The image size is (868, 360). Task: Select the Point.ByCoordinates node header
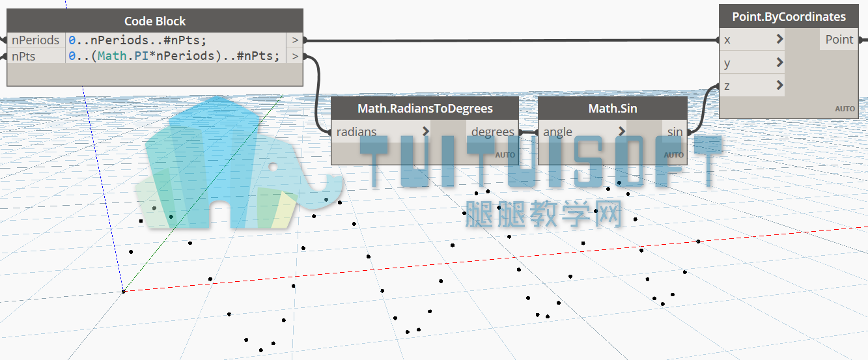(x=789, y=16)
